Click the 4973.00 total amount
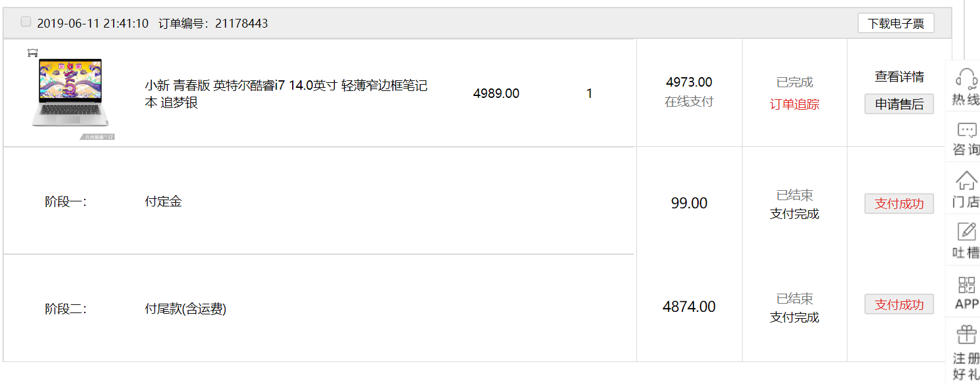Viewport: 980px width, 384px height. pyautogui.click(x=689, y=82)
